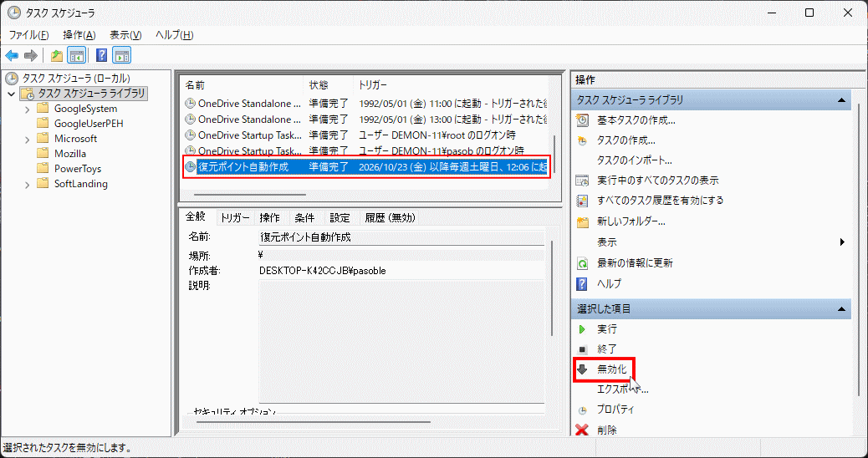
Task: Collapse the タスク スケジューラ ライブラリ tree node
Action: [x=11, y=94]
